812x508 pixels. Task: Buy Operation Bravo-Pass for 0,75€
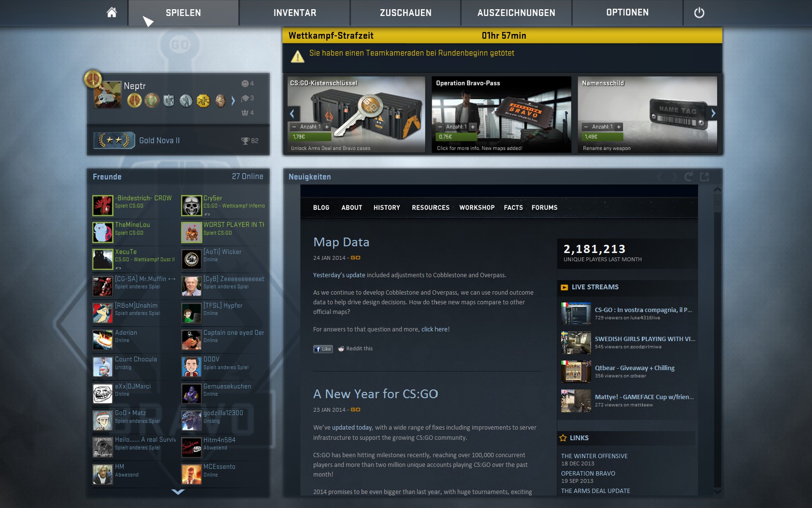(x=456, y=137)
